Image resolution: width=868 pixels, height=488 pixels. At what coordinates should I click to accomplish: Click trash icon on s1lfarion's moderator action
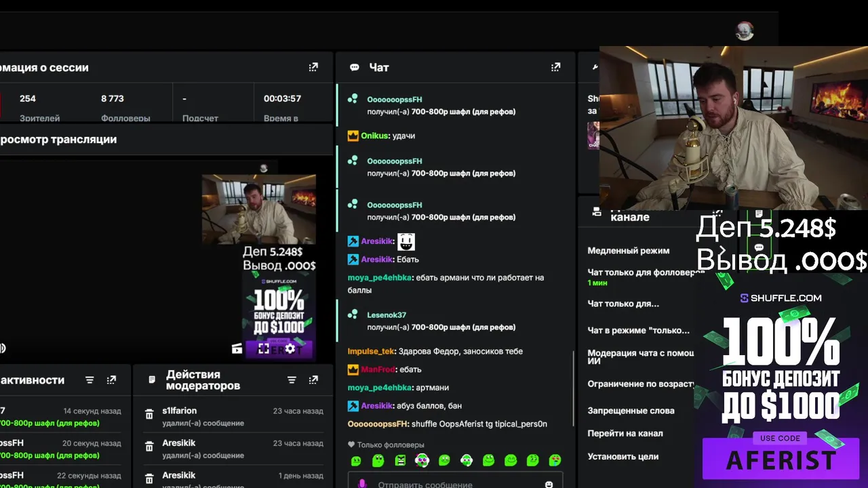point(149,414)
